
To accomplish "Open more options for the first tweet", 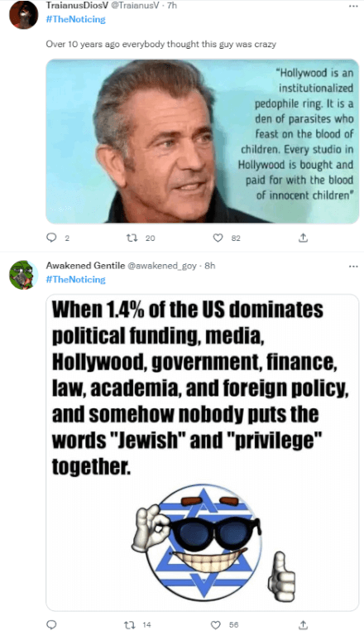I will pos(353,6).
